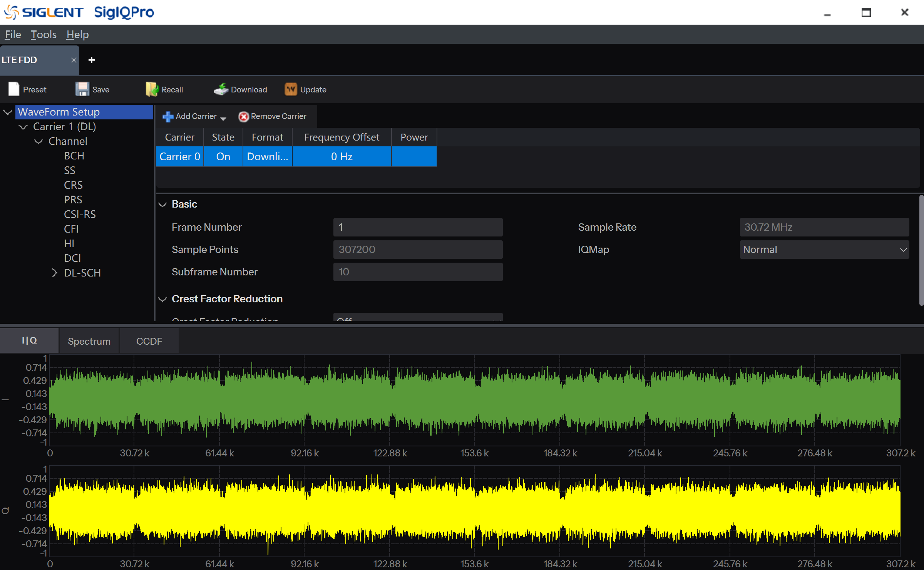This screenshot has width=924, height=570.
Task: Click the Recall file icon
Action: [152, 89]
